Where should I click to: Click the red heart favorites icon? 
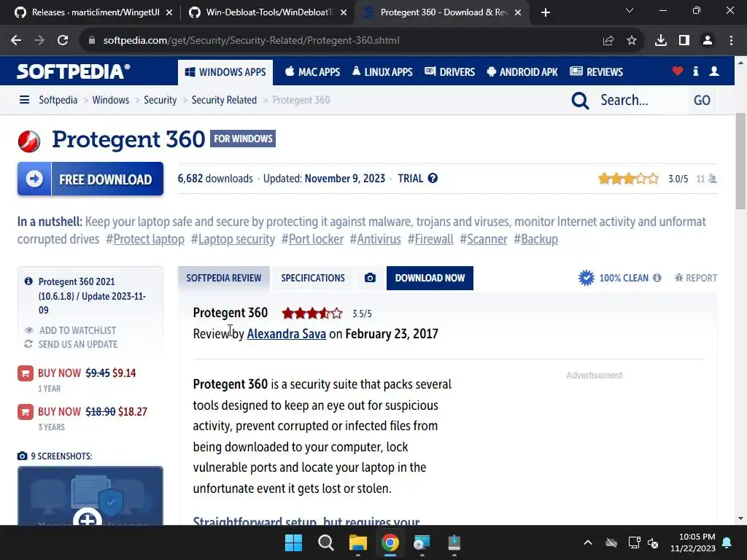[x=678, y=71]
